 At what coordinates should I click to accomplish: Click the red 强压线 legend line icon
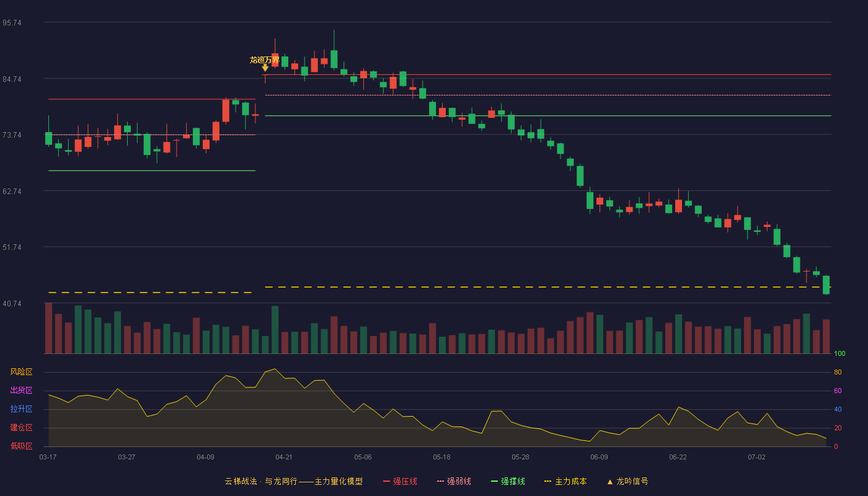[x=387, y=481]
